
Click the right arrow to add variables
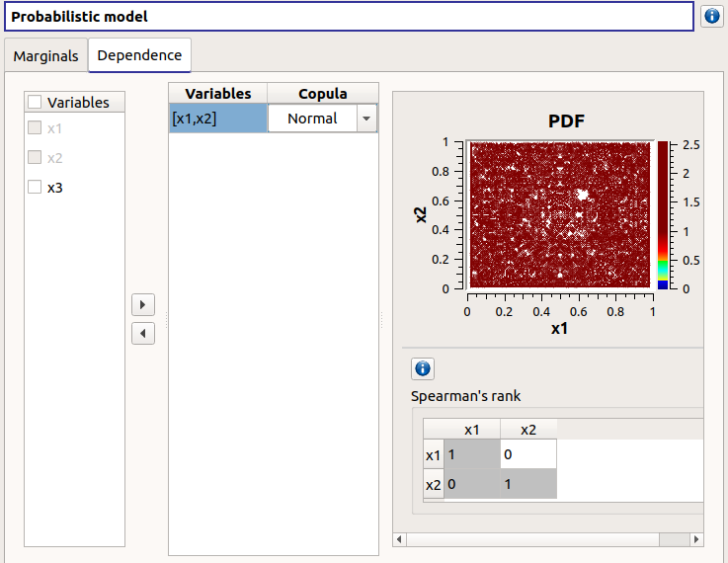pos(143,304)
